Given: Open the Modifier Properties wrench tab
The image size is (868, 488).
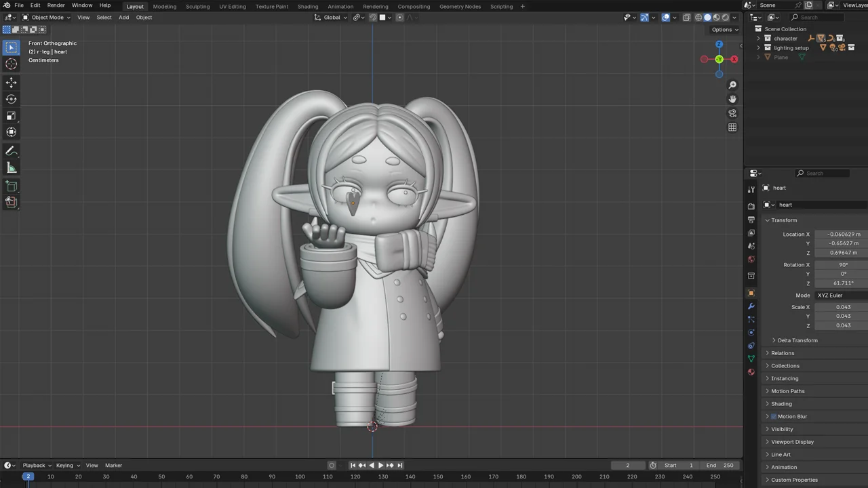Looking at the screenshot, I should point(751,306).
